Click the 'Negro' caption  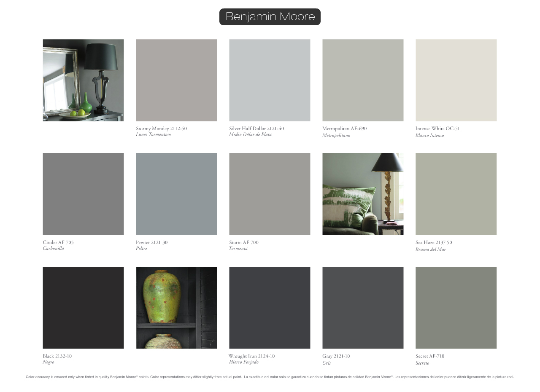(x=48, y=362)
